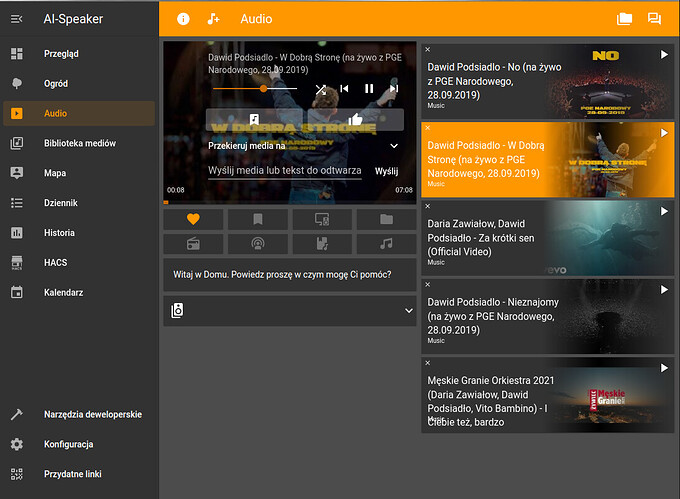680x499 pixels.
Task: Toggle the orange heart favorites tile
Action: tap(194, 219)
